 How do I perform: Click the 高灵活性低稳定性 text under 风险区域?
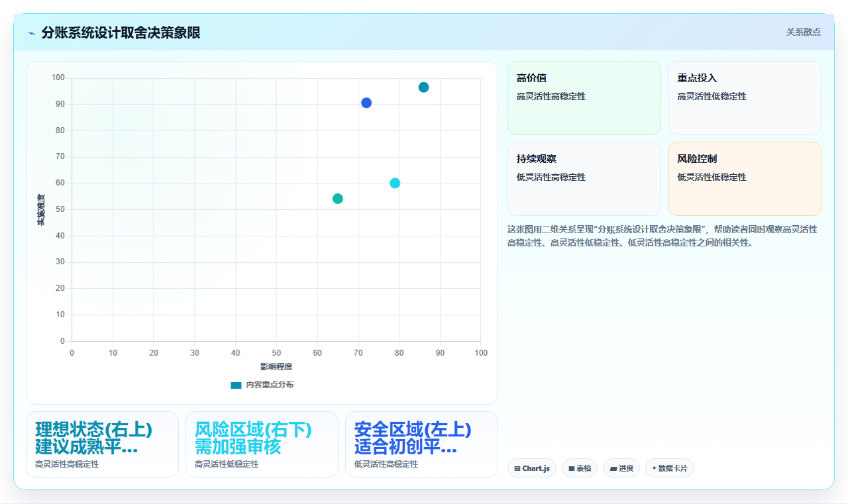pyautogui.click(x=227, y=464)
